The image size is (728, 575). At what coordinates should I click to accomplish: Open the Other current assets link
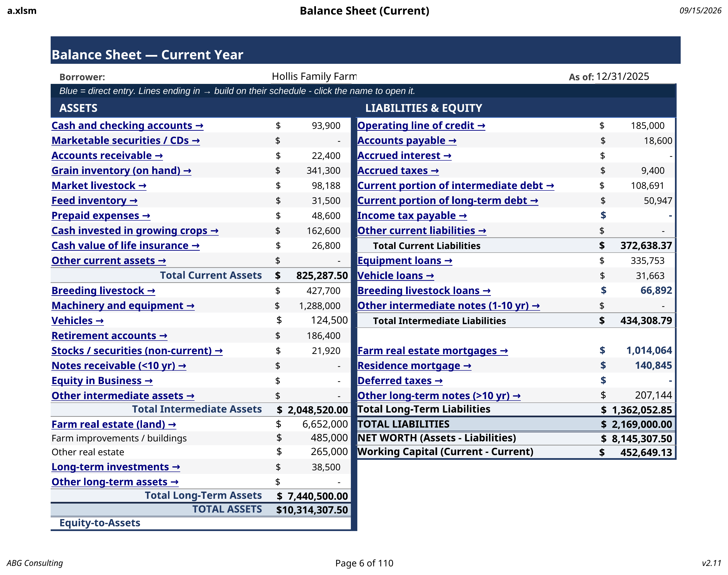109,260
